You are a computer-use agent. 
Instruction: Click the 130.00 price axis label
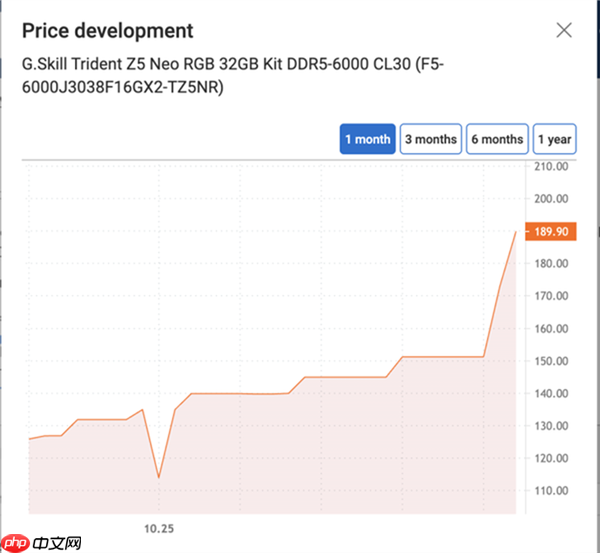click(x=551, y=426)
